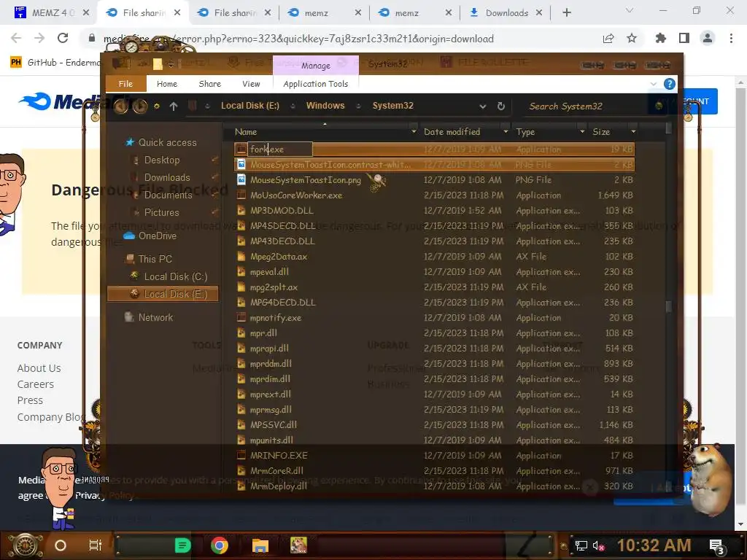Open Chrome from the taskbar
747x560 pixels.
(220, 545)
